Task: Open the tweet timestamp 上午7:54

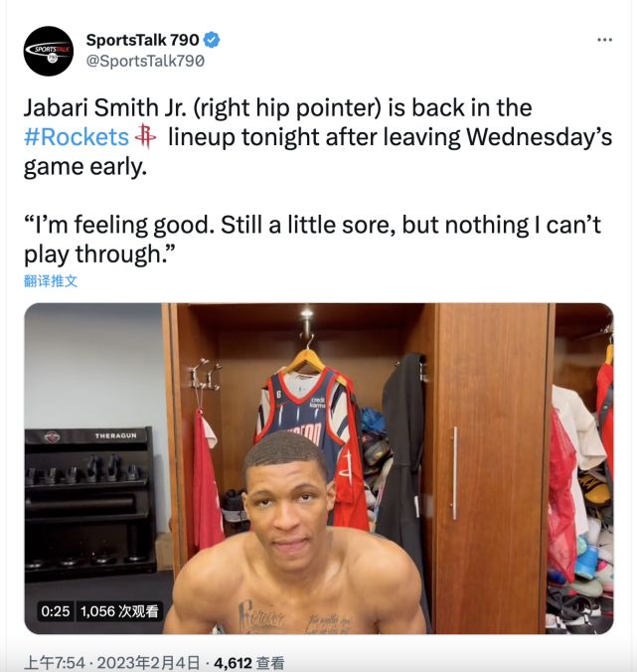Action: pos(55,663)
